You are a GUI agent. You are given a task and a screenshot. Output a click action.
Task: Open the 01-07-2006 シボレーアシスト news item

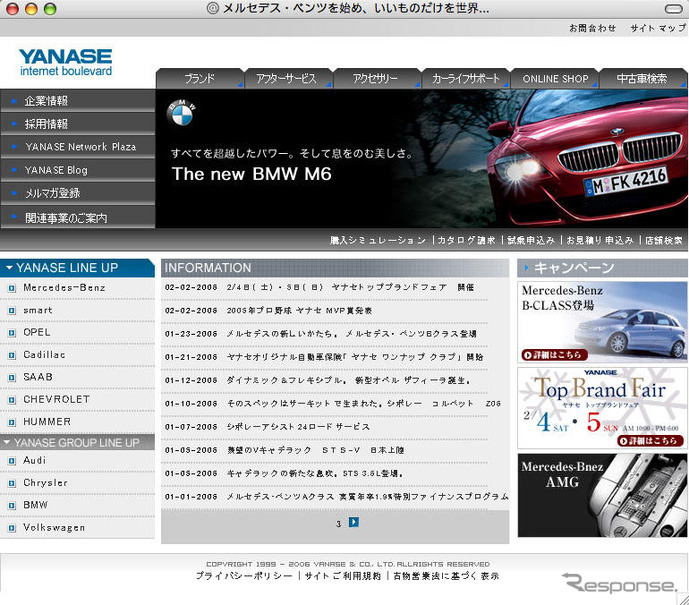[x=268, y=427]
